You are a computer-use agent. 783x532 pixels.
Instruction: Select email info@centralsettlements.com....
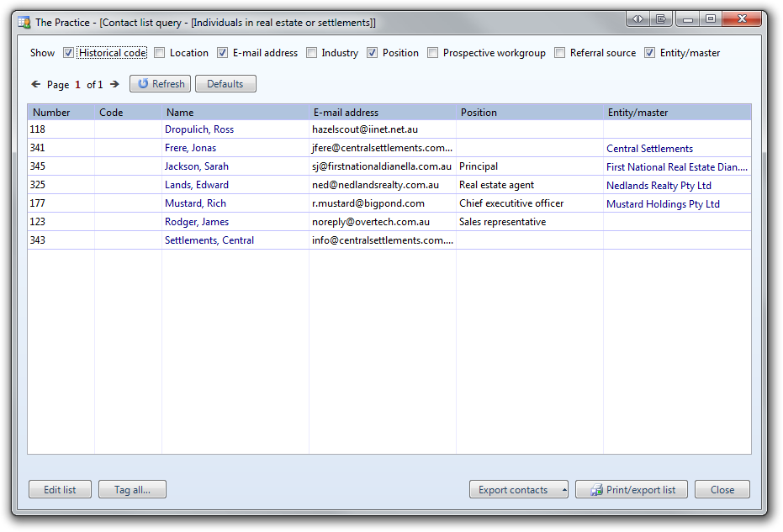click(383, 240)
